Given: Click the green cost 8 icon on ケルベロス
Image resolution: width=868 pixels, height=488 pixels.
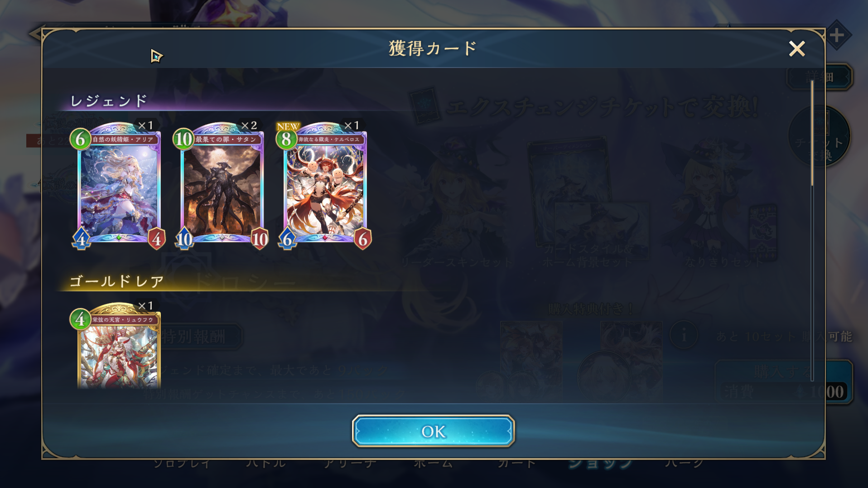Looking at the screenshot, I should click(x=286, y=139).
